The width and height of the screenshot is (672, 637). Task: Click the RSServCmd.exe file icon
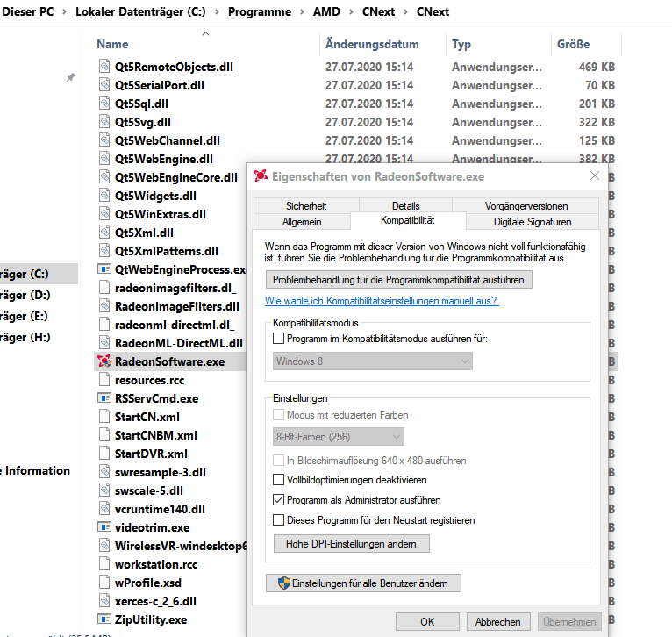click(x=104, y=398)
